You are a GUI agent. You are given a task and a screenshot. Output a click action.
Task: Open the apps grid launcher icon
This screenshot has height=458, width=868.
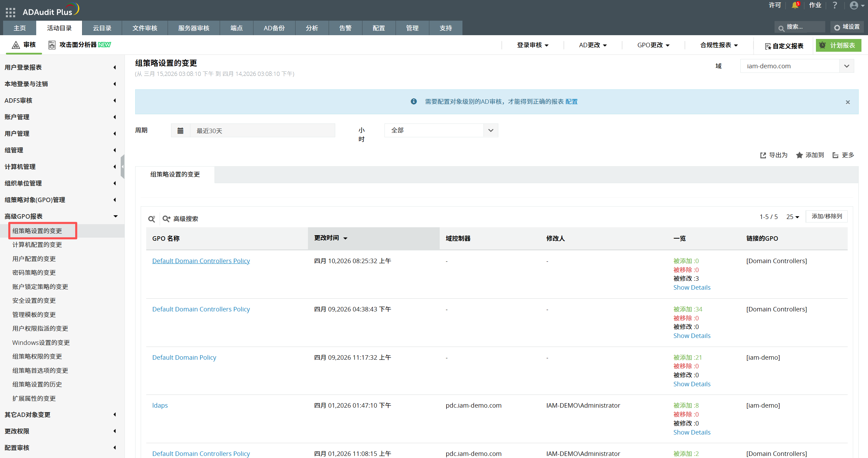[x=10, y=12]
